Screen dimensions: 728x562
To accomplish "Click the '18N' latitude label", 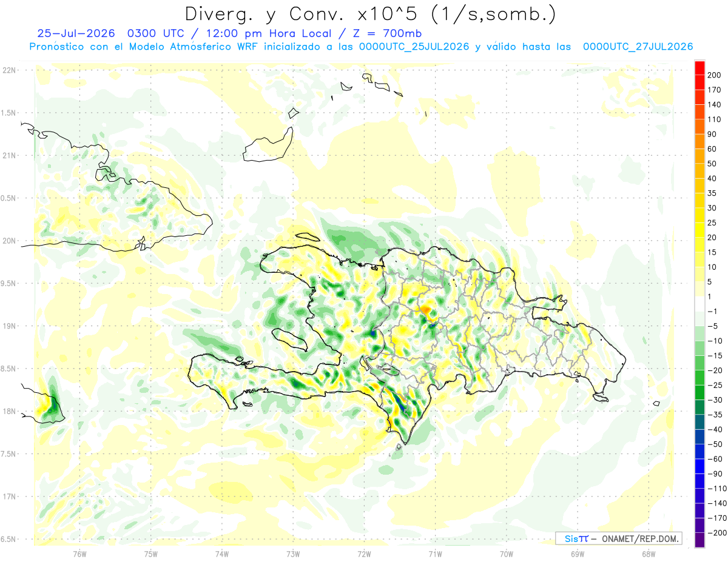I will click(9, 411).
